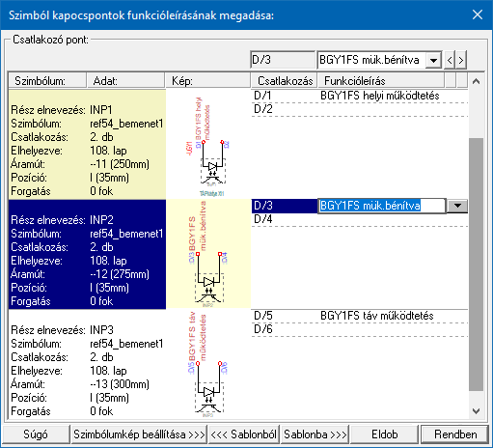The width and height of the screenshot is (493, 448).
Task: Select the INP3 symbol image thumbnail
Action: [x=208, y=364]
